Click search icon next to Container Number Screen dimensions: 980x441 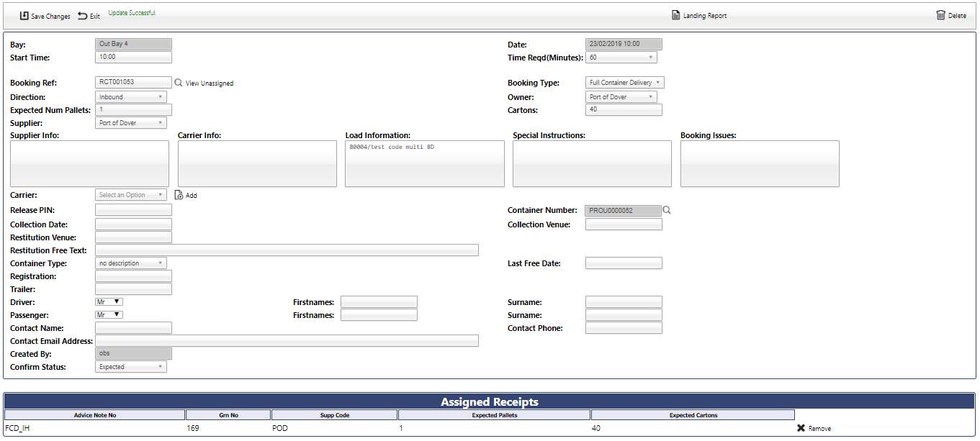[667, 210]
